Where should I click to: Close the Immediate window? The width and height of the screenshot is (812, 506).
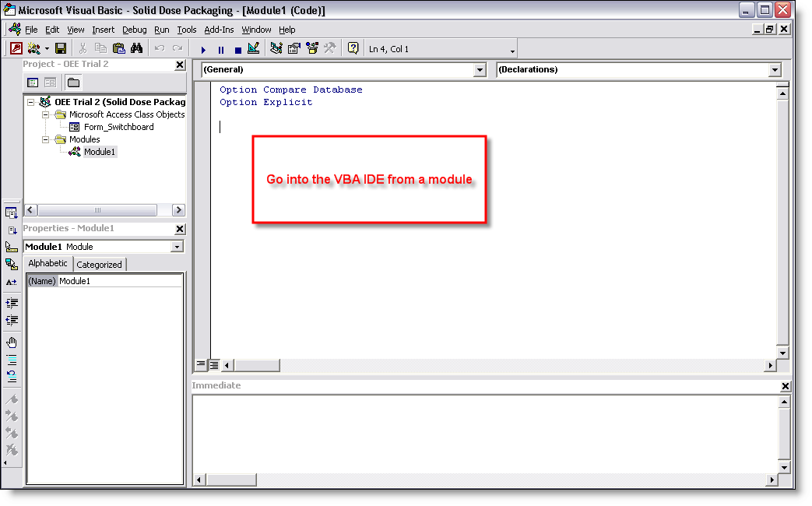[785, 386]
